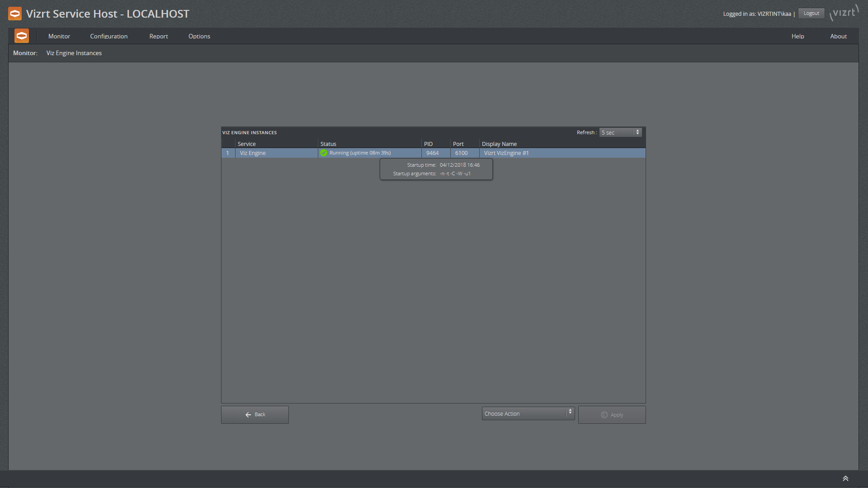Click the Logout button

point(812,13)
